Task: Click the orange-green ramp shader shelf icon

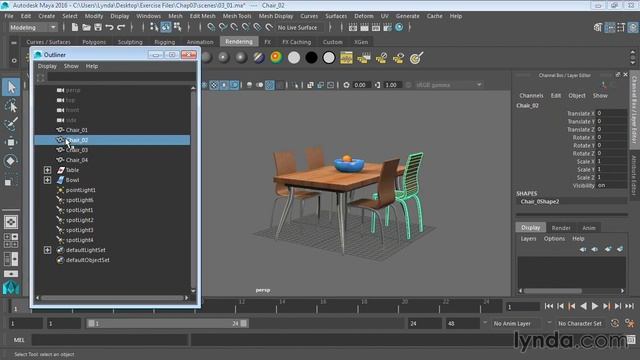Action: pos(276,58)
